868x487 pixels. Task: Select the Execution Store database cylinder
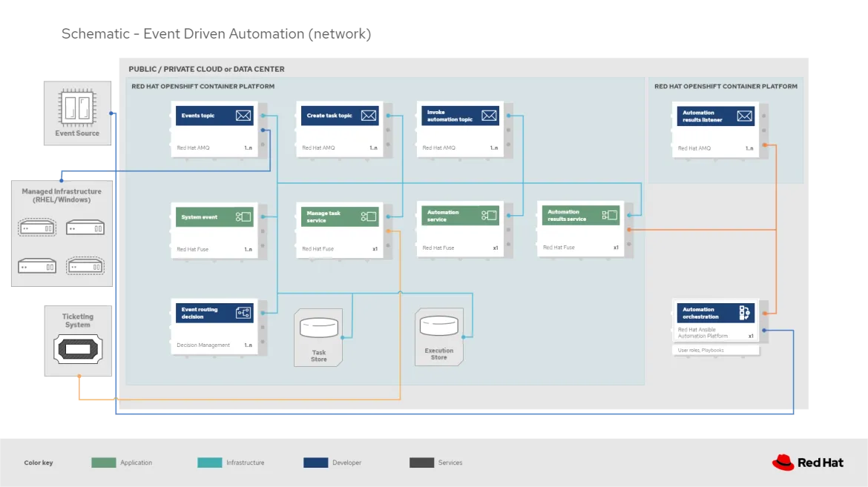tap(439, 326)
